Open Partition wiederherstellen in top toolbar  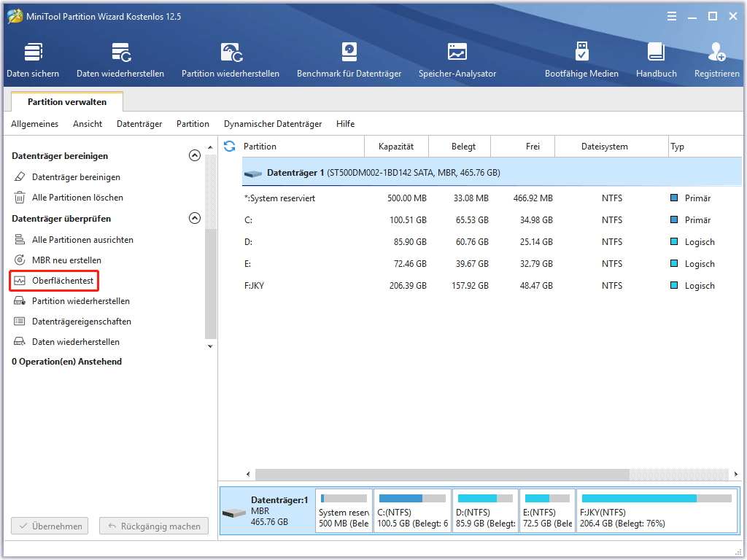coord(231,60)
